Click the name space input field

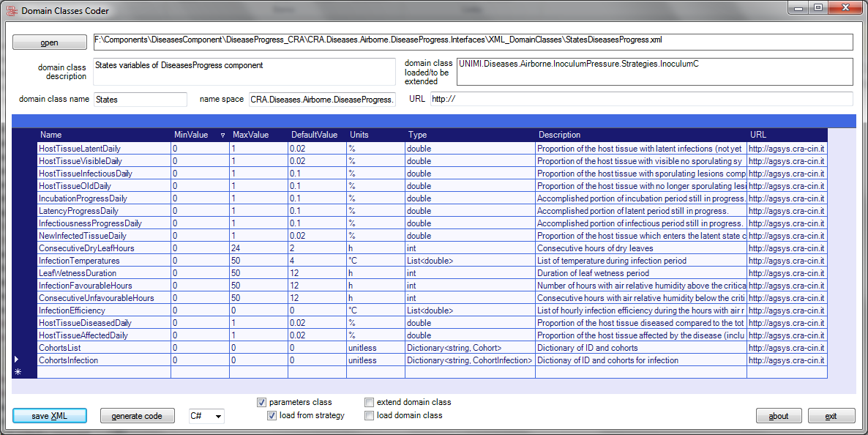tap(322, 99)
